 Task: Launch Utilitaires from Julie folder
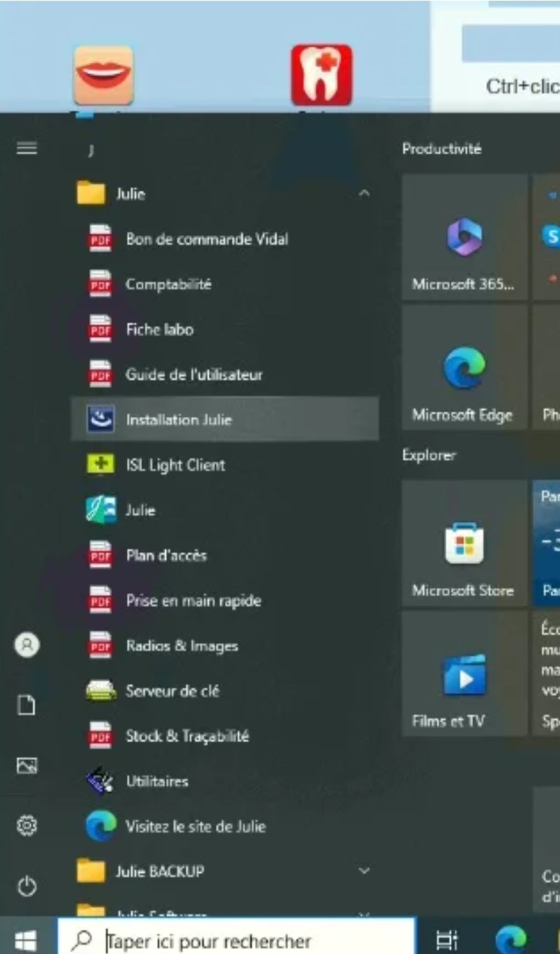[x=157, y=781]
